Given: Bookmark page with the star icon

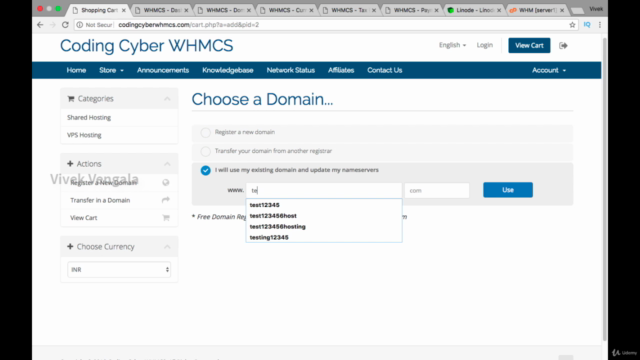Looking at the screenshot, I should coord(572,25).
